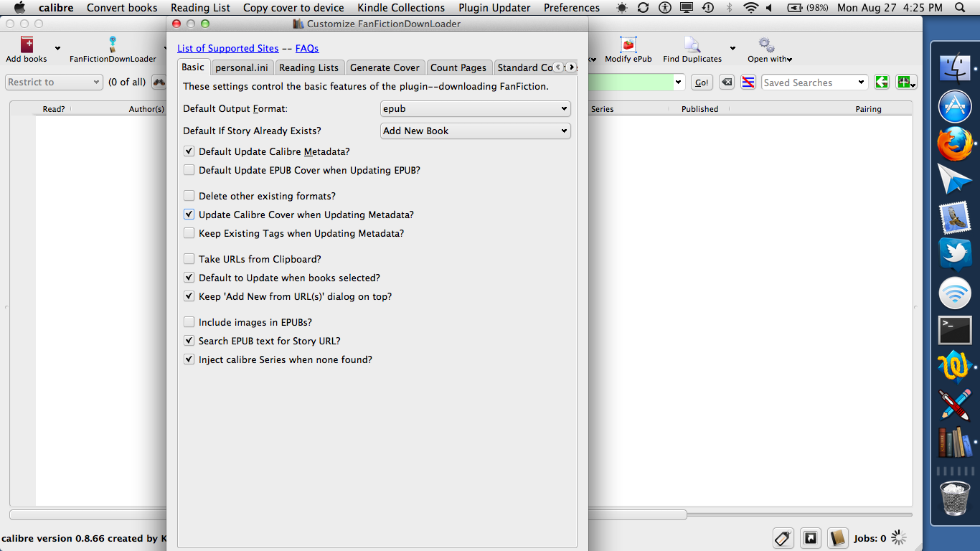Click the binoculars advanced search icon
This screenshot has height=551, width=980.
(x=159, y=83)
